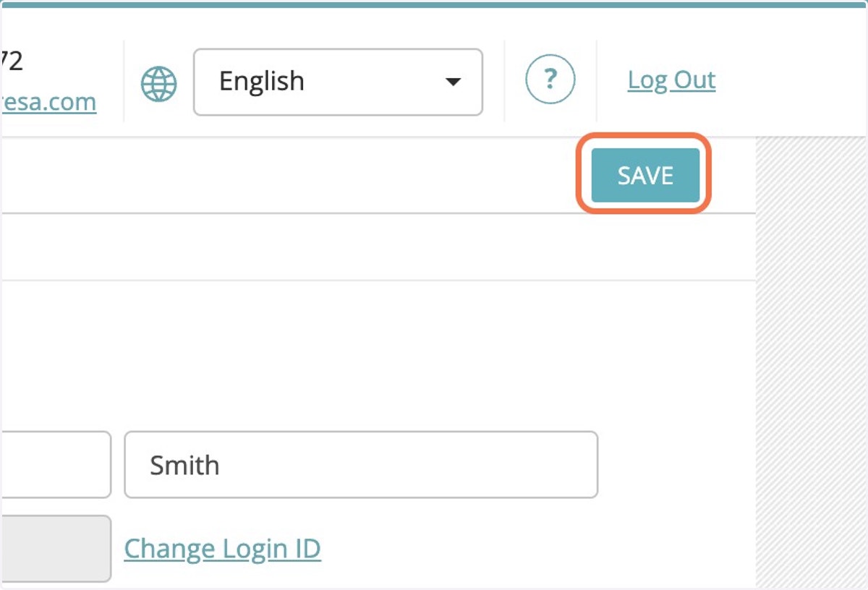Click the blank white area above the Smith field
Screen dimensions: 868x590
coord(362,354)
